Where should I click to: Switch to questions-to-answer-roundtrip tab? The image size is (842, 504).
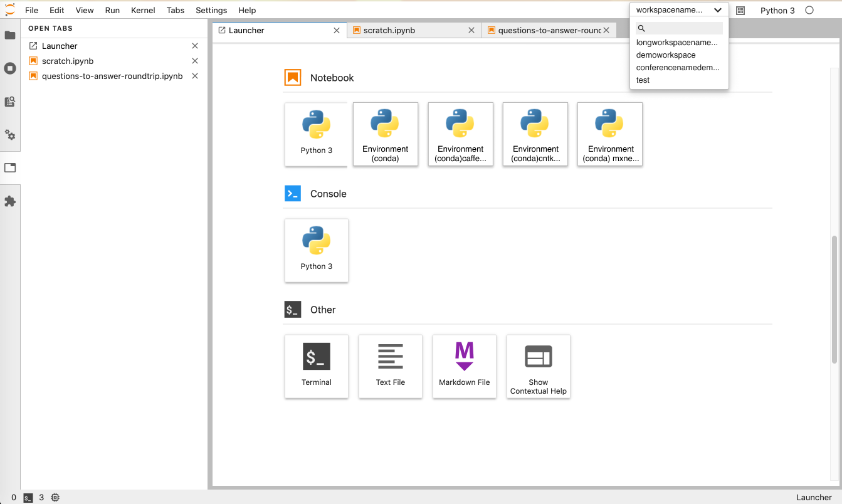pyautogui.click(x=550, y=30)
